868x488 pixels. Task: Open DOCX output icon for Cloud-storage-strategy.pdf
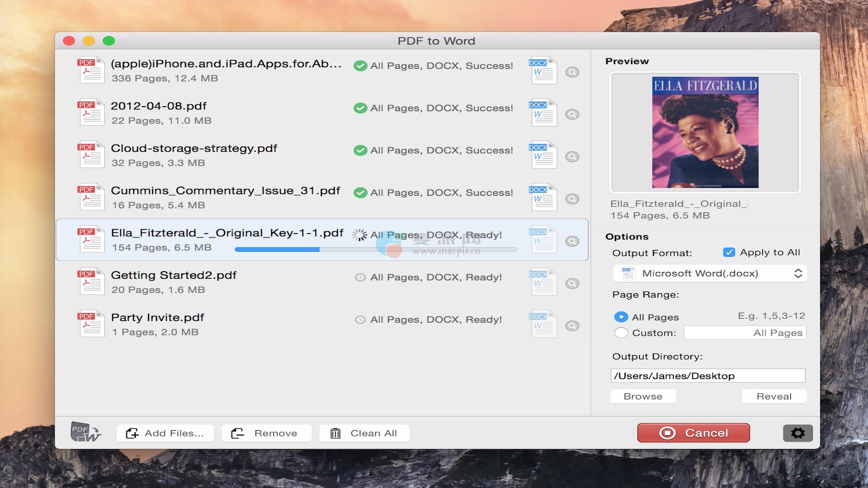click(x=542, y=155)
